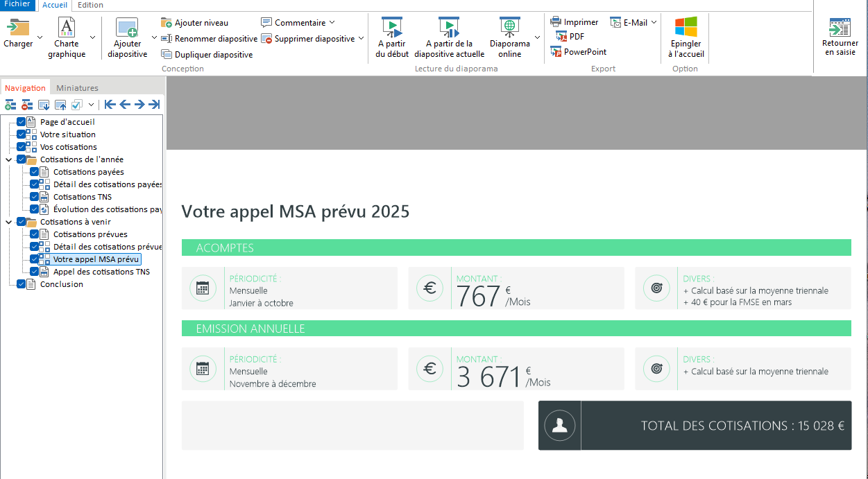Collapse the Cotisations de l'année node
The height and width of the screenshot is (479, 868).
pos(8,159)
